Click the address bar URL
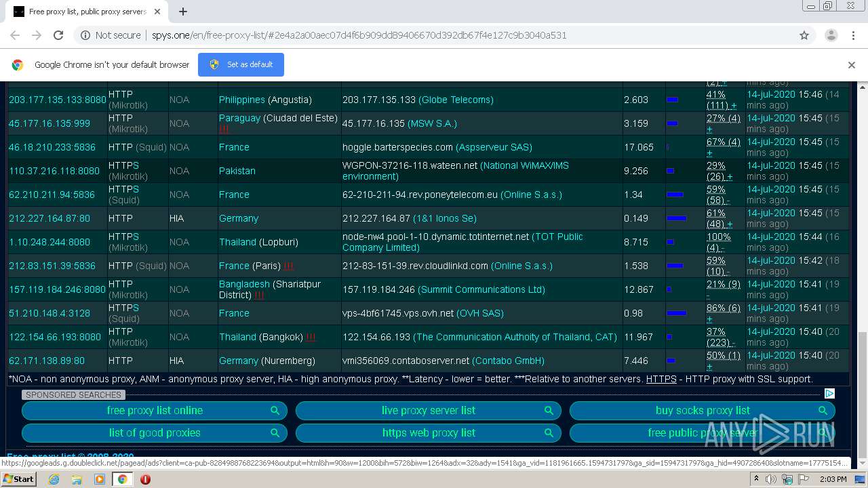 click(x=359, y=35)
